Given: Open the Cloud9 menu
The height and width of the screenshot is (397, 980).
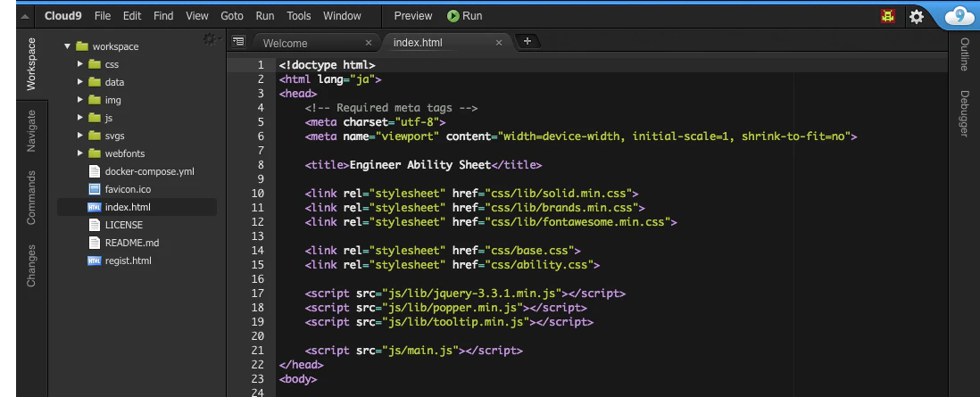Looking at the screenshot, I should [x=64, y=16].
